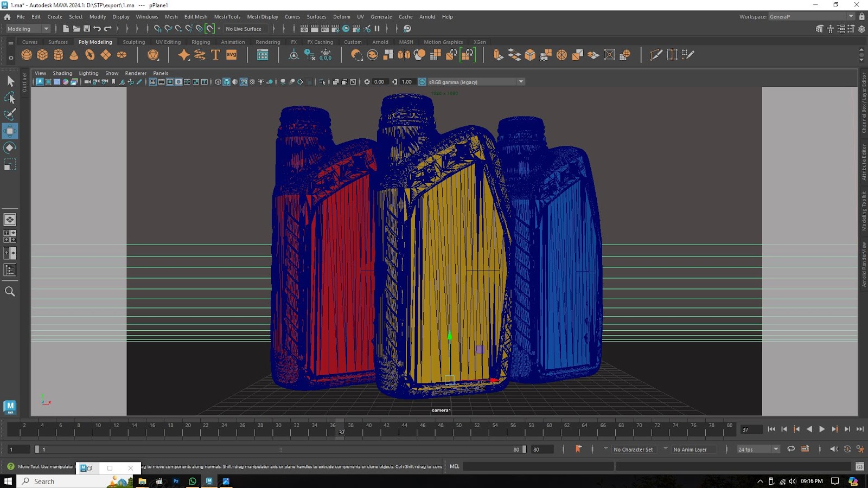
Task: Save the scene with the floppy icon
Action: pos(87,29)
